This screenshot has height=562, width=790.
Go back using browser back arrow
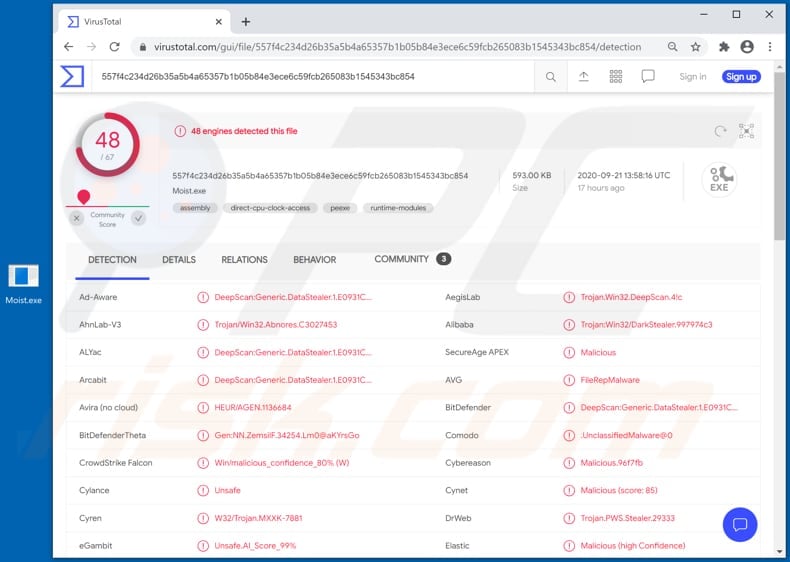tap(69, 47)
